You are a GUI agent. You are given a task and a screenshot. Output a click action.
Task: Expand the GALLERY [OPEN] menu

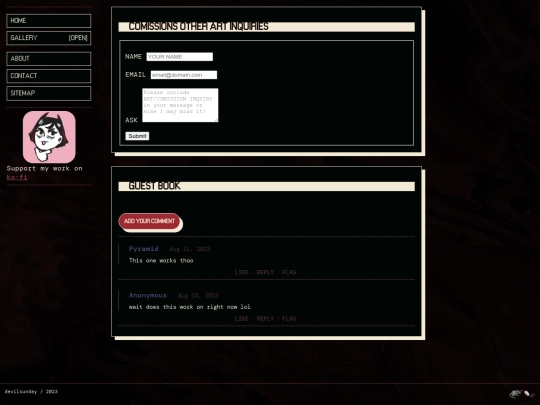49,38
